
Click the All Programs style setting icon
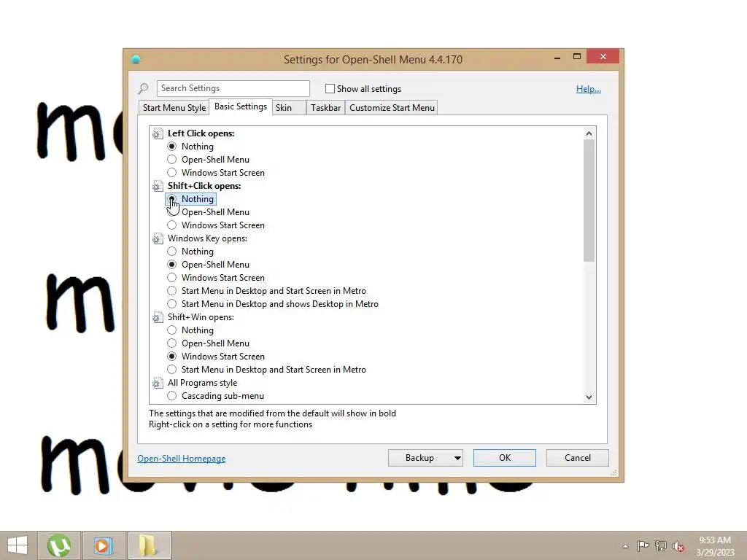[158, 383]
